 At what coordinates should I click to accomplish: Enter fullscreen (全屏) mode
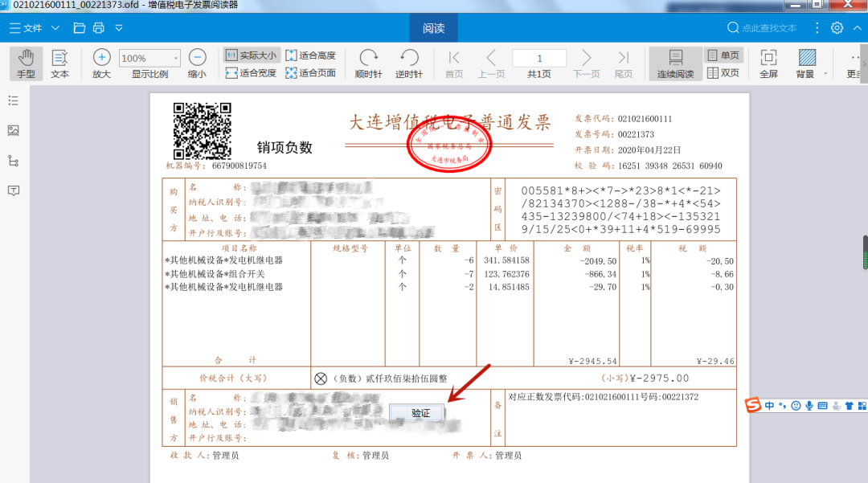pos(768,63)
